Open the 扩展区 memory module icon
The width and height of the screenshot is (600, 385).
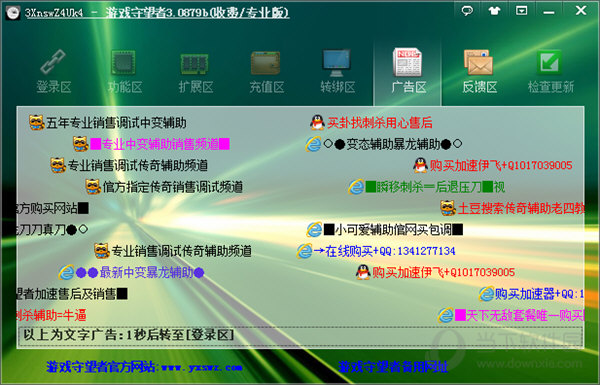tap(194, 63)
